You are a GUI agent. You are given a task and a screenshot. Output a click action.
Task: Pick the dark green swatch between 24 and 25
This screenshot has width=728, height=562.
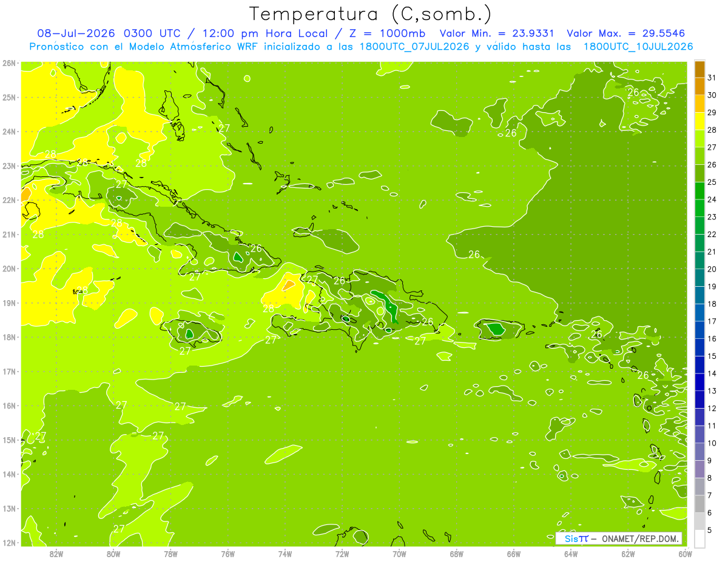pyautogui.click(x=699, y=190)
